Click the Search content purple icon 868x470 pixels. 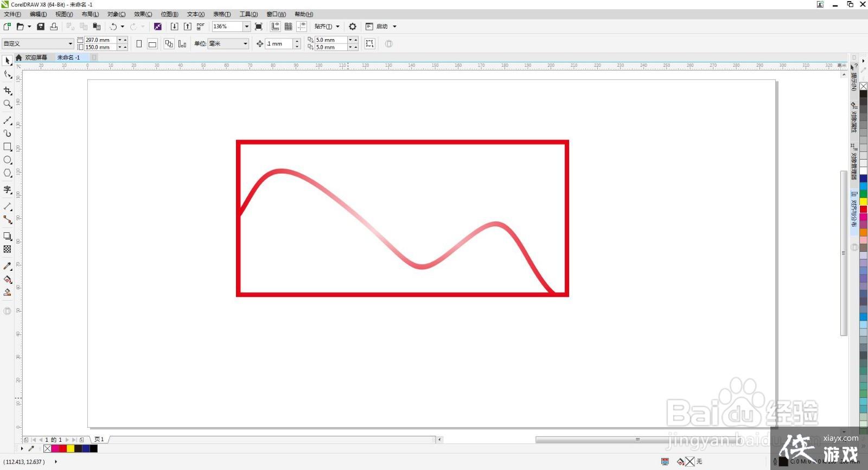coord(158,26)
